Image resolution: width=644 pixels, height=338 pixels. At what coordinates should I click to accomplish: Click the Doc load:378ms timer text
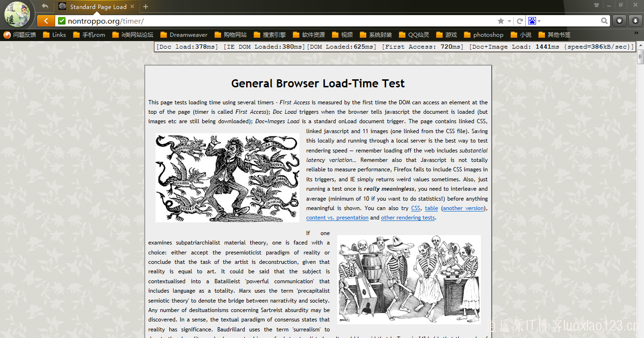pyautogui.click(x=187, y=47)
